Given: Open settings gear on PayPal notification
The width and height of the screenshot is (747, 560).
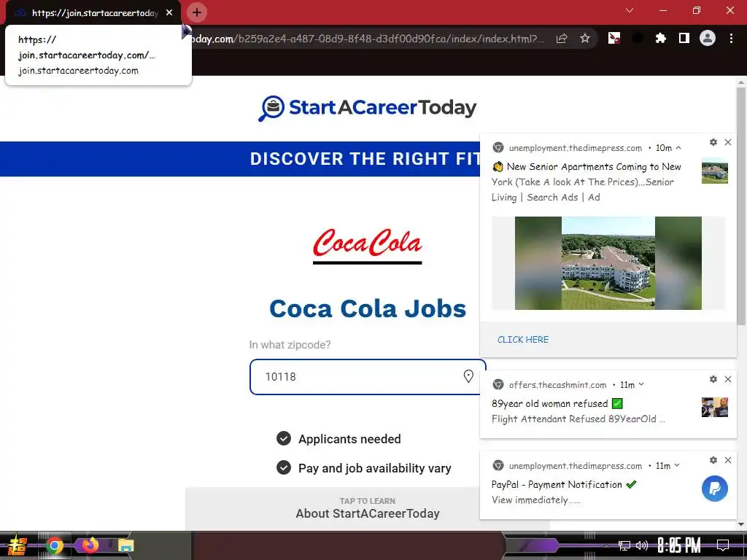Looking at the screenshot, I should coord(713,460).
